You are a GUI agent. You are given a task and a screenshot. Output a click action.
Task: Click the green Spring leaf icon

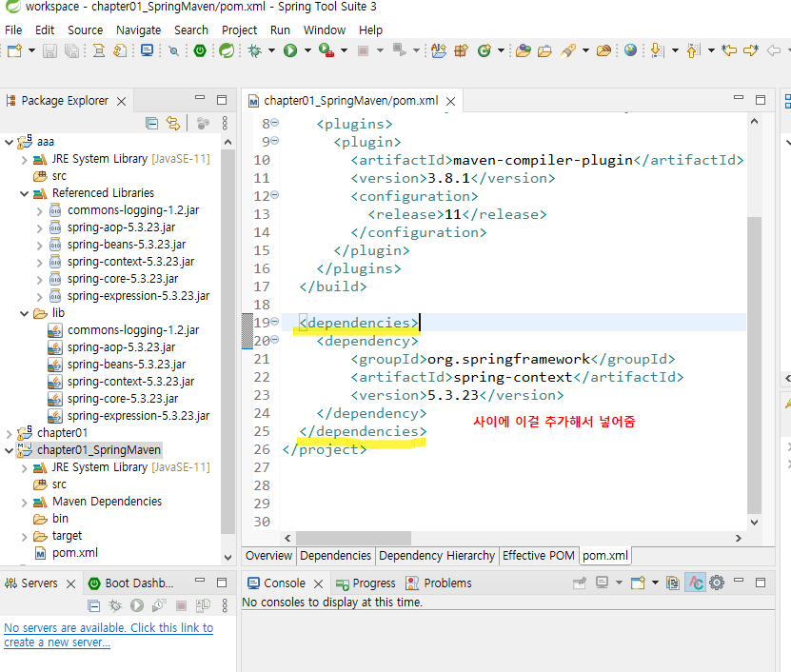[227, 50]
